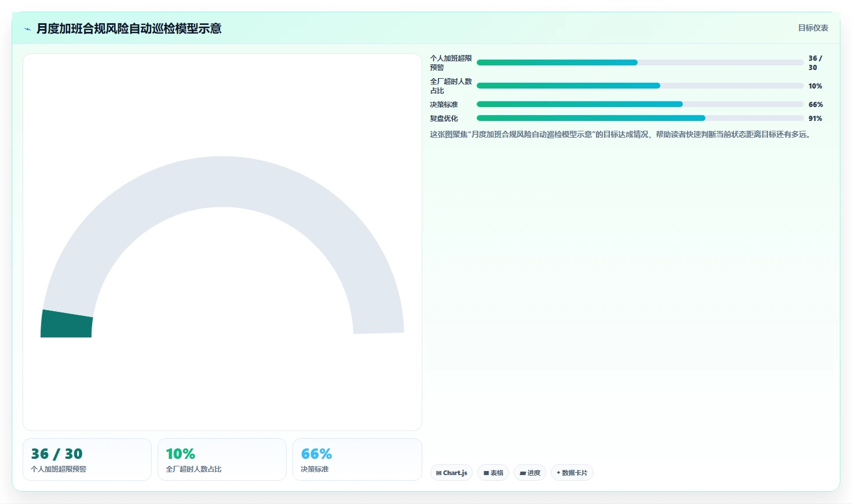Click the 个人加班超限预警 progress bar
Screen dimensions: 852x504
[x=640, y=62]
